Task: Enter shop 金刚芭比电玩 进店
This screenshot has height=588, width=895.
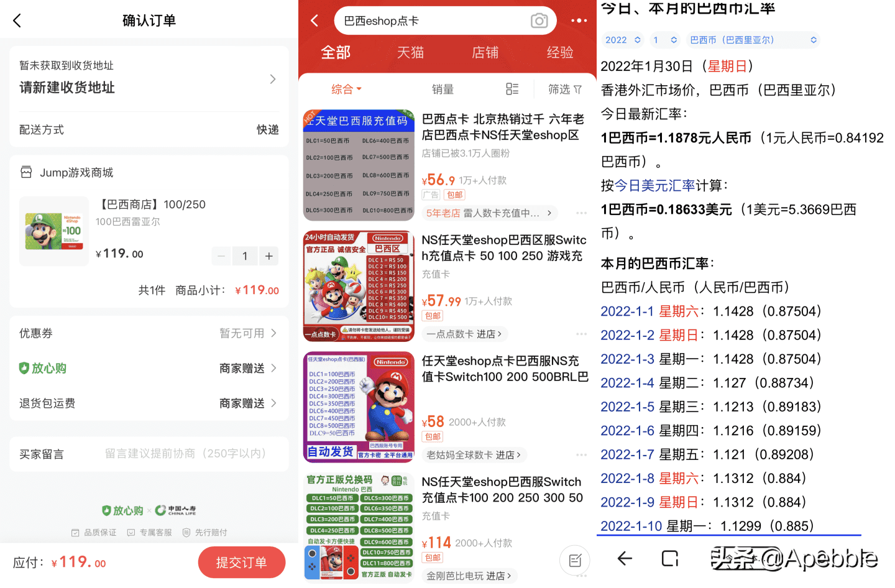Action: (469, 576)
